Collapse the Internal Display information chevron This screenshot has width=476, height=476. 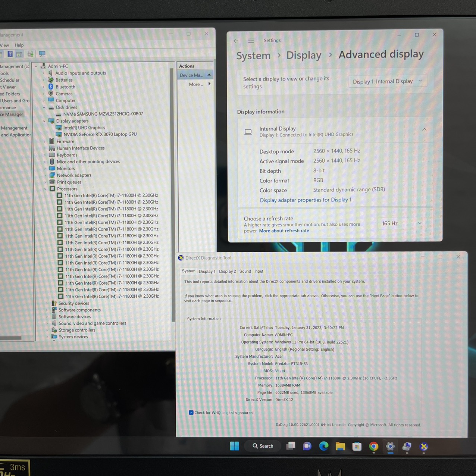click(424, 129)
